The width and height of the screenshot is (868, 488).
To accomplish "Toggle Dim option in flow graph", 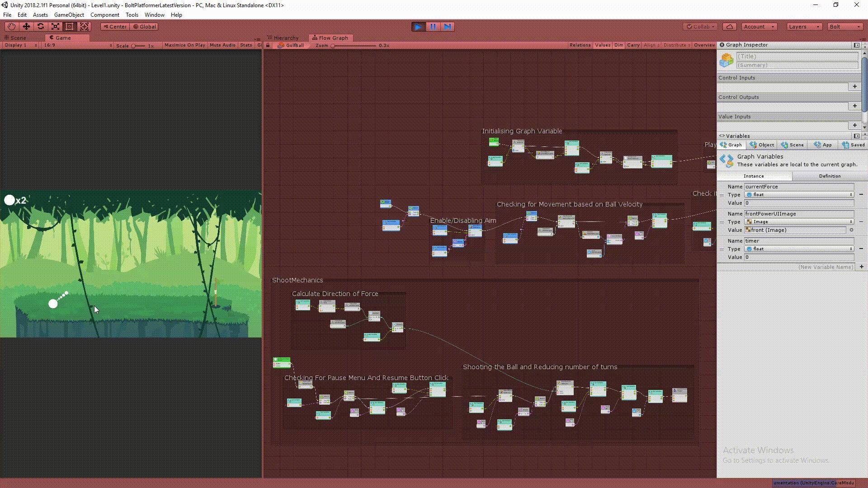I will click(618, 45).
